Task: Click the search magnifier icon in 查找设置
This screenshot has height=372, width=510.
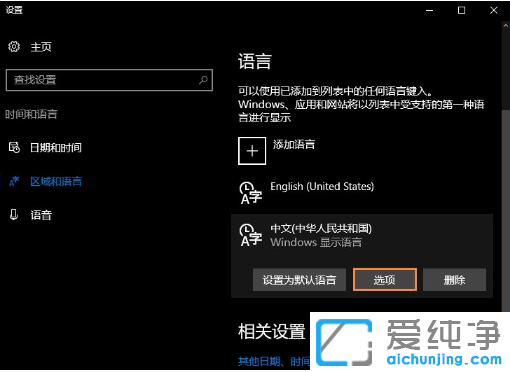Action: click(x=203, y=80)
